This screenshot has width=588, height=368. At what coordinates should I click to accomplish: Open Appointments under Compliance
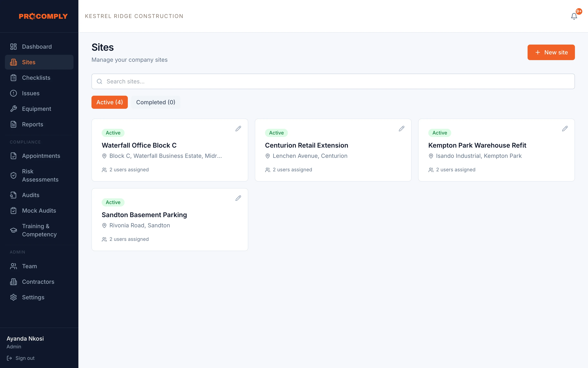click(39, 156)
